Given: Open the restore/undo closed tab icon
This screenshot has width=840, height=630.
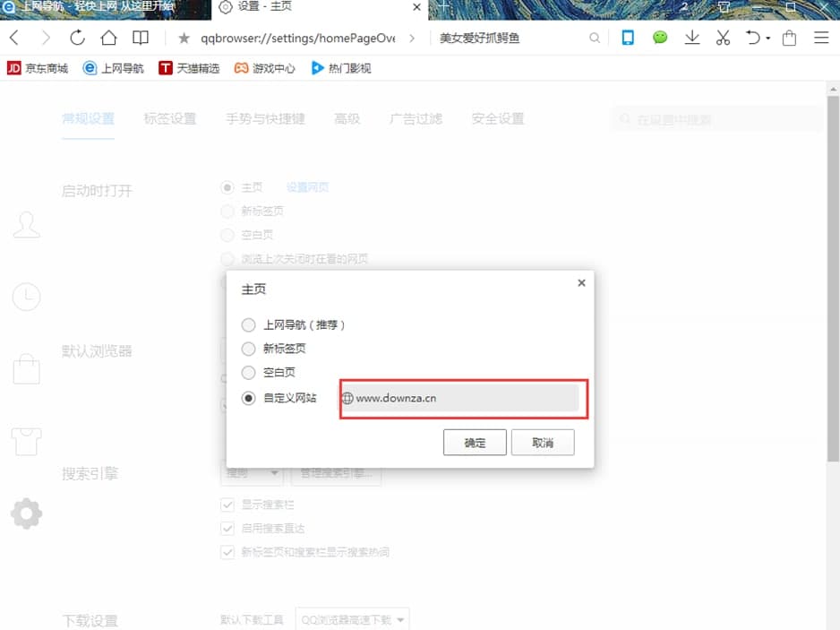Looking at the screenshot, I should click(x=754, y=38).
